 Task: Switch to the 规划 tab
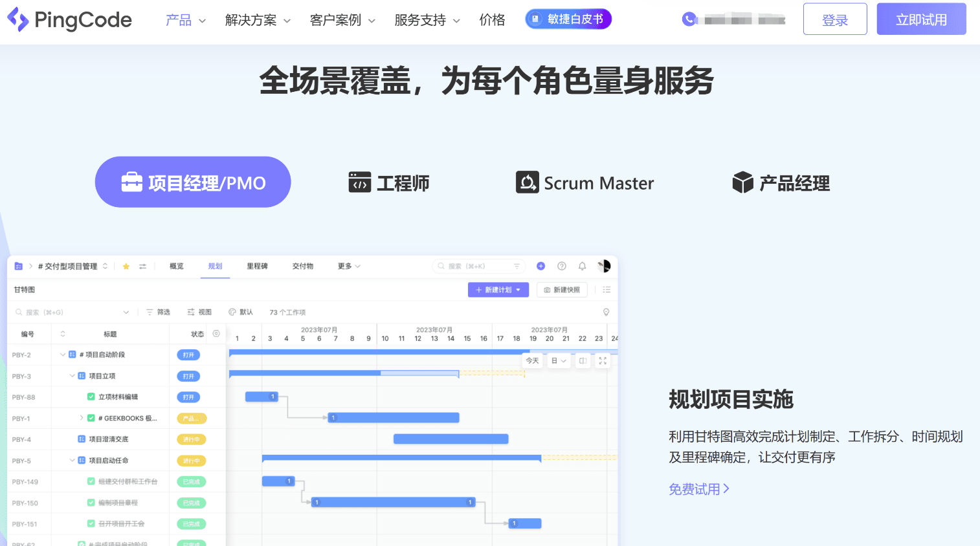(215, 267)
